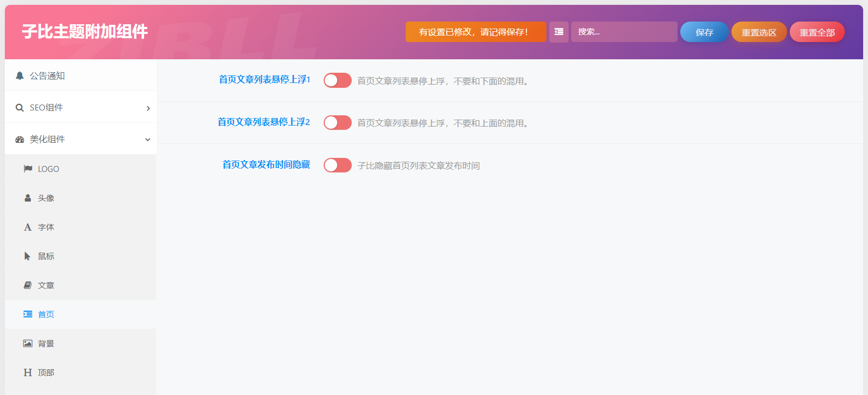
Task: Select the 美化组件 menu item
Action: point(81,139)
